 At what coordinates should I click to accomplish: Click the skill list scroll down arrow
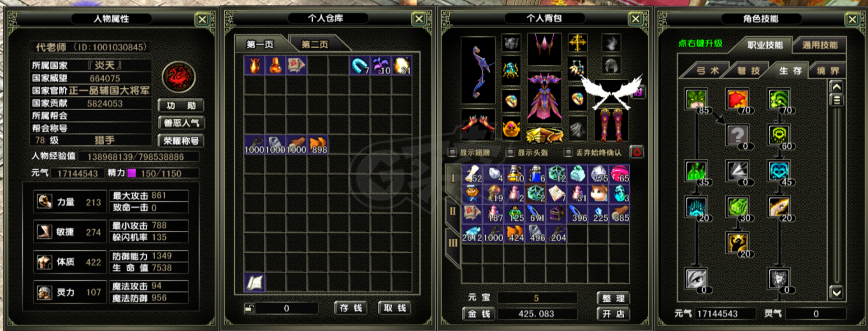click(x=837, y=292)
